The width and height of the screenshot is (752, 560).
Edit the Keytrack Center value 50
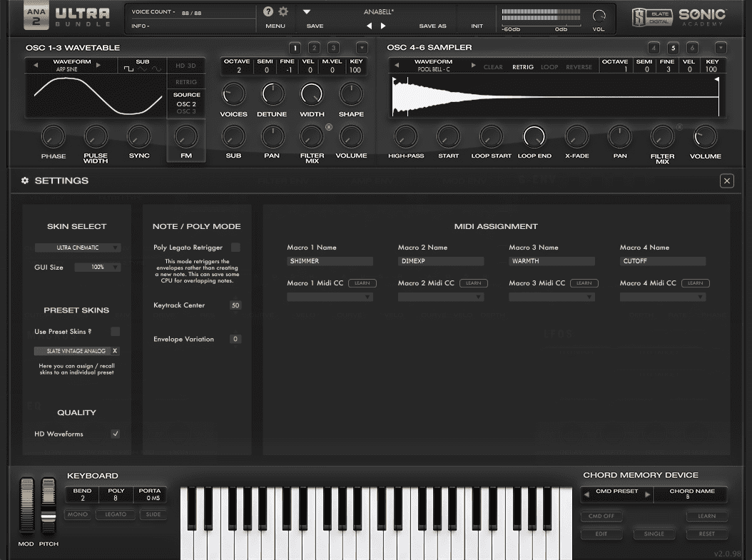[235, 305]
